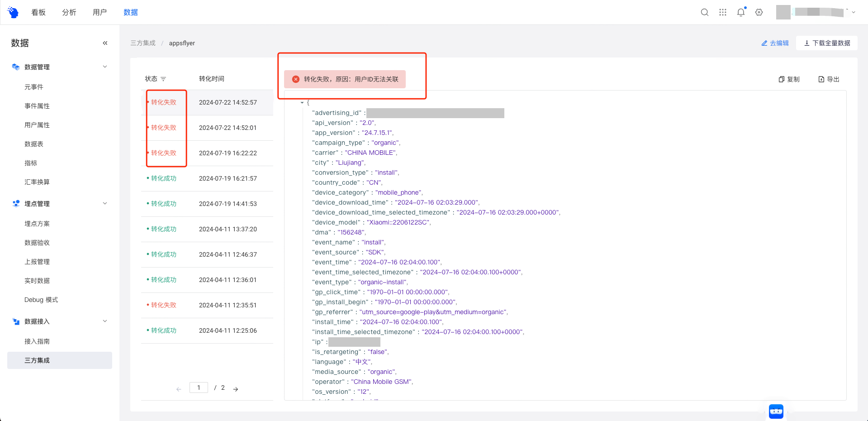Collapse the 数据 sidebar with double-chevron icon
Screen dimensions: 868x421
(x=105, y=43)
